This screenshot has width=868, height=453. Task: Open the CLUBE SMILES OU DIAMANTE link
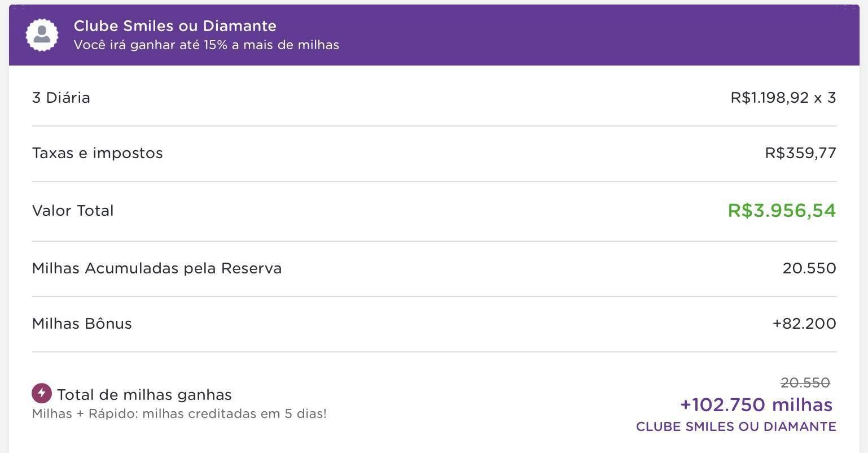coord(736,426)
